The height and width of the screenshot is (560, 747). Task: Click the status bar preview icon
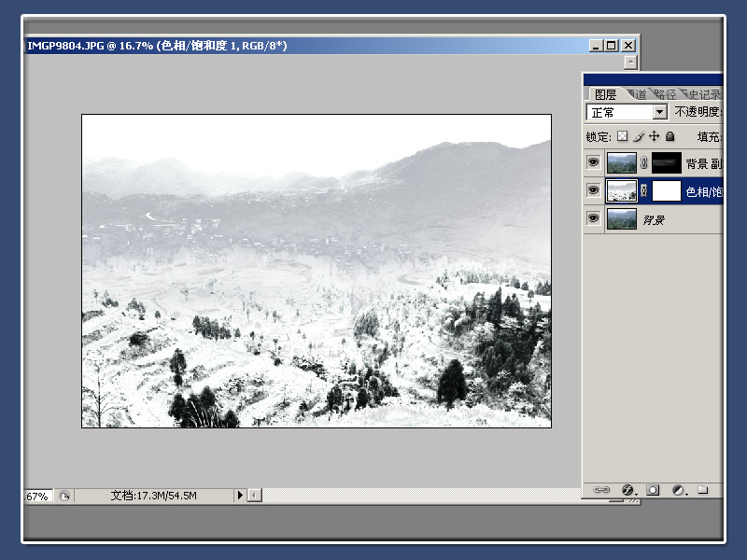pyautogui.click(x=64, y=497)
